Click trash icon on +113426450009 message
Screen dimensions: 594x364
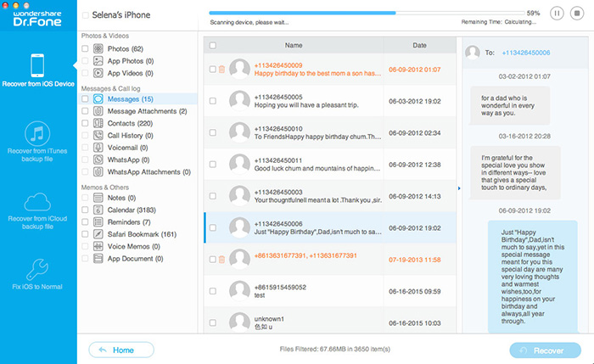pos(222,69)
